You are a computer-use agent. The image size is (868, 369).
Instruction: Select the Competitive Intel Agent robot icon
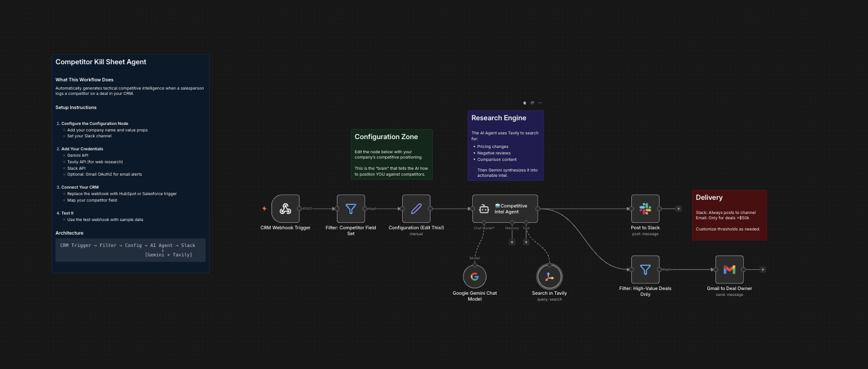[x=484, y=209]
